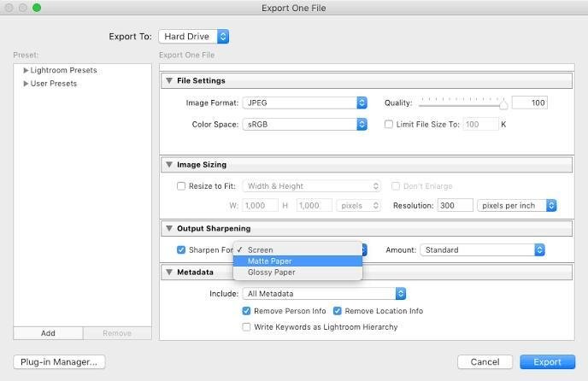This screenshot has width=588, height=381.
Task: Open the Color Space sRGB dropdown
Action: [x=304, y=124]
